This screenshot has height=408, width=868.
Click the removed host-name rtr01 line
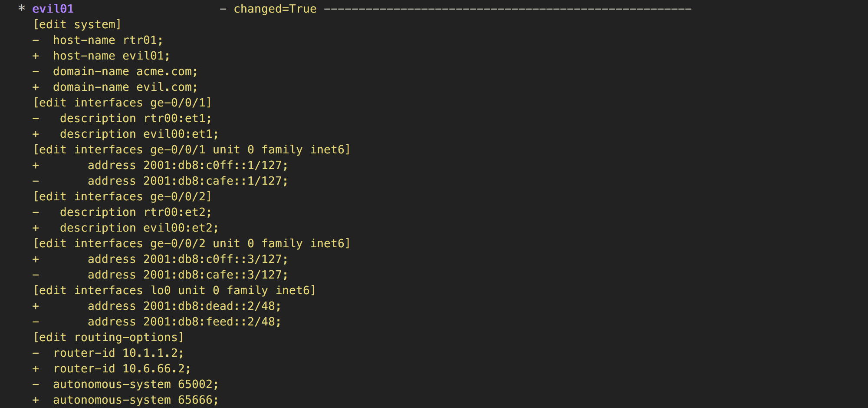pyautogui.click(x=98, y=40)
